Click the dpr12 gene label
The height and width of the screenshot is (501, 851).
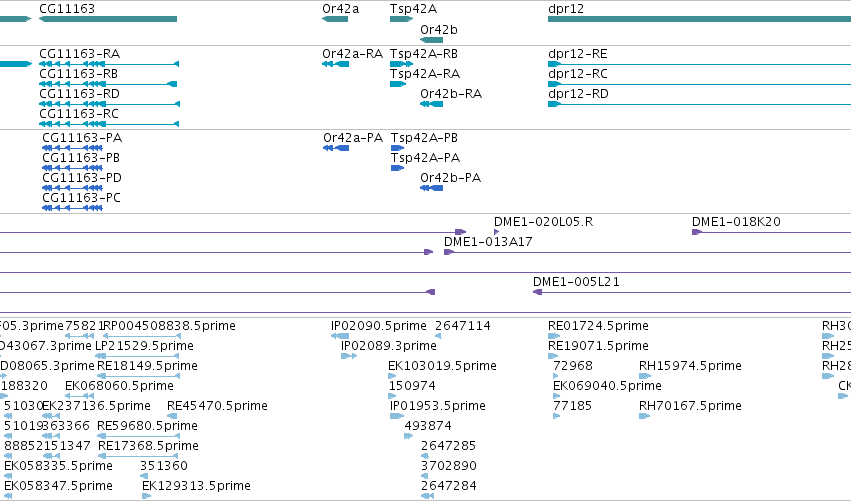566,9
